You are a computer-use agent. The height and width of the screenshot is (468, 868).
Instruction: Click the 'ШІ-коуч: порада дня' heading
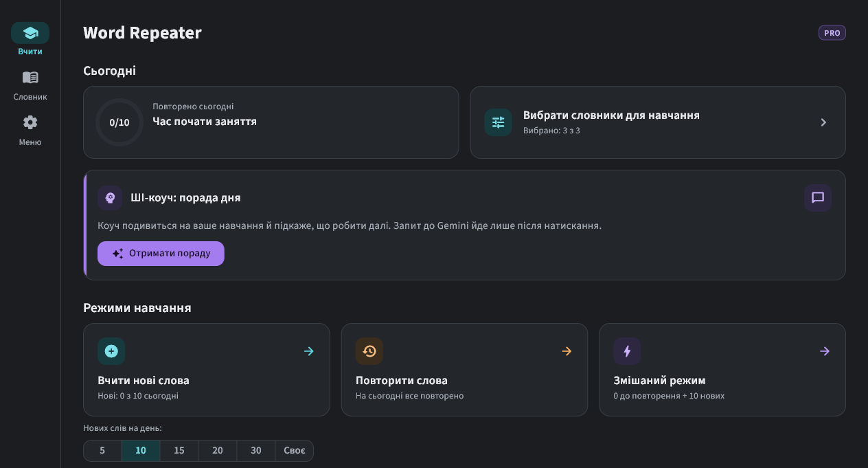click(185, 198)
